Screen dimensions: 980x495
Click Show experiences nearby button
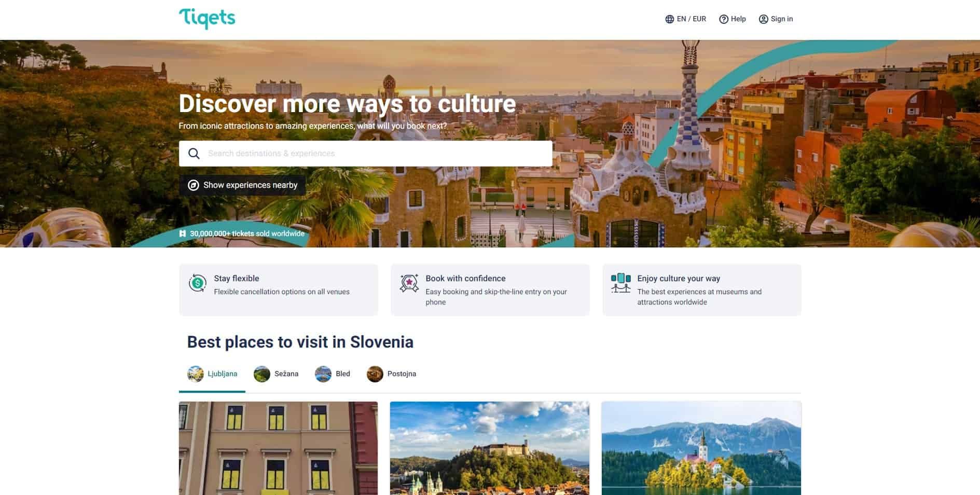click(x=242, y=185)
